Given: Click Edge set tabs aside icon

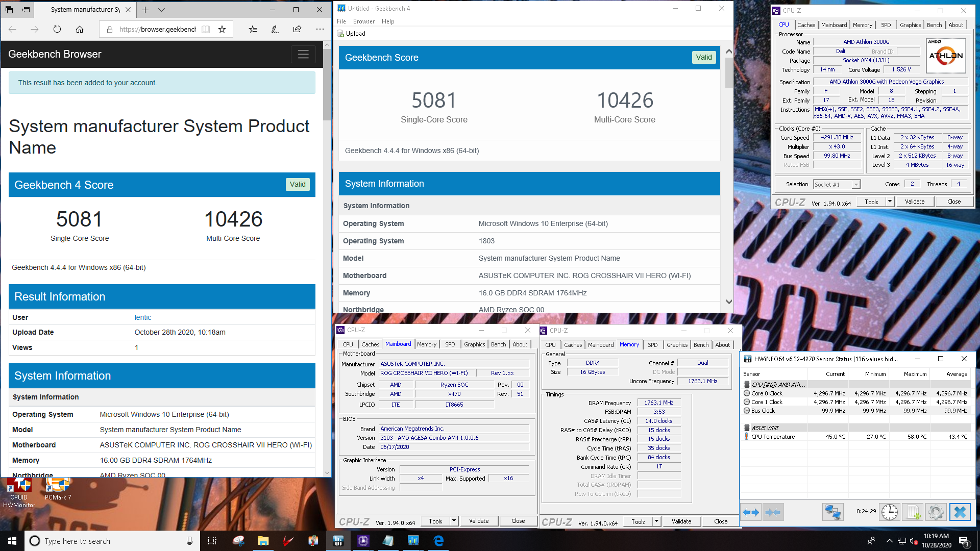Looking at the screenshot, I should pos(26,10).
